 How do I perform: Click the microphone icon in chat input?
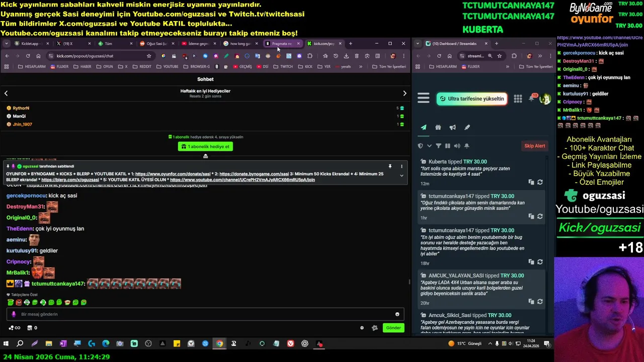tap(14, 314)
